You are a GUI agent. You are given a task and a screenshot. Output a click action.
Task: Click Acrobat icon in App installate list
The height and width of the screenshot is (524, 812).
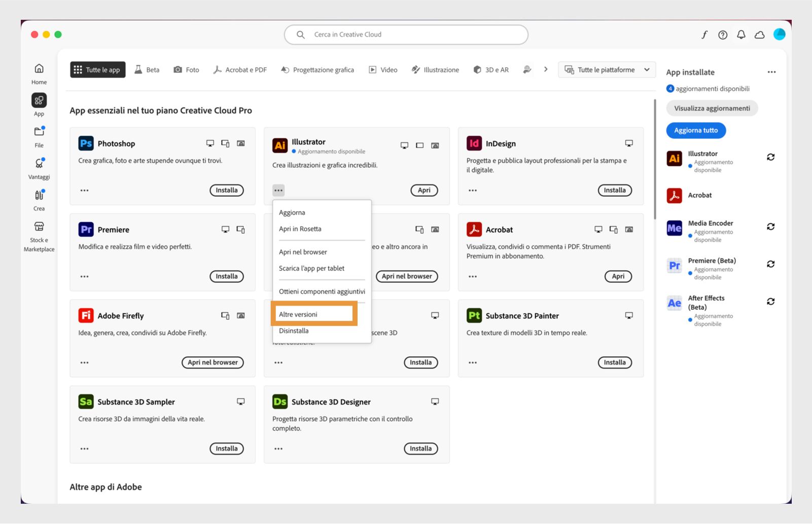(674, 195)
